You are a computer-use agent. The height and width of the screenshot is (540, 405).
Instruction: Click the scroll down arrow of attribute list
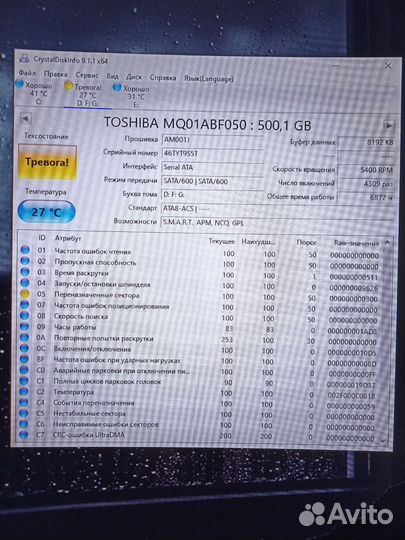click(383, 440)
